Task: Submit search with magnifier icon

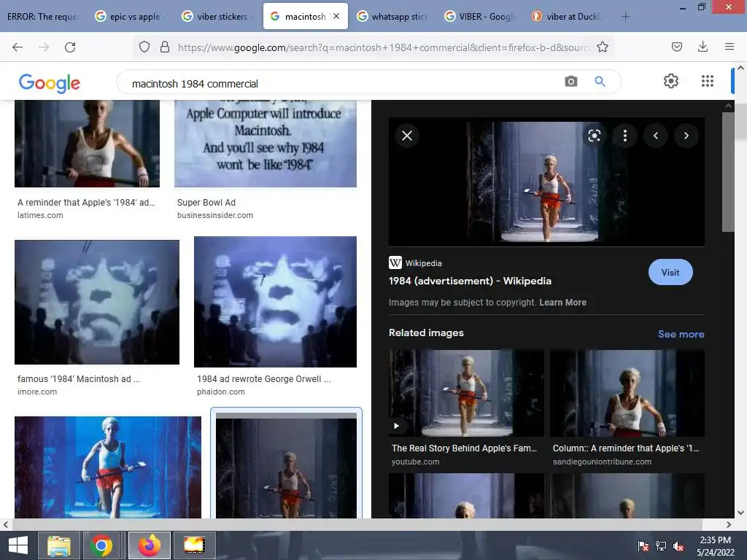Action: (600, 82)
